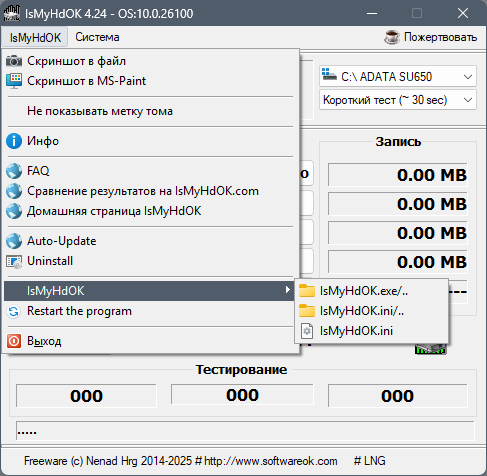Viewport: 487px width, 476px height.
Task: Click the camera icon for screenshot to file
Action: tap(14, 61)
